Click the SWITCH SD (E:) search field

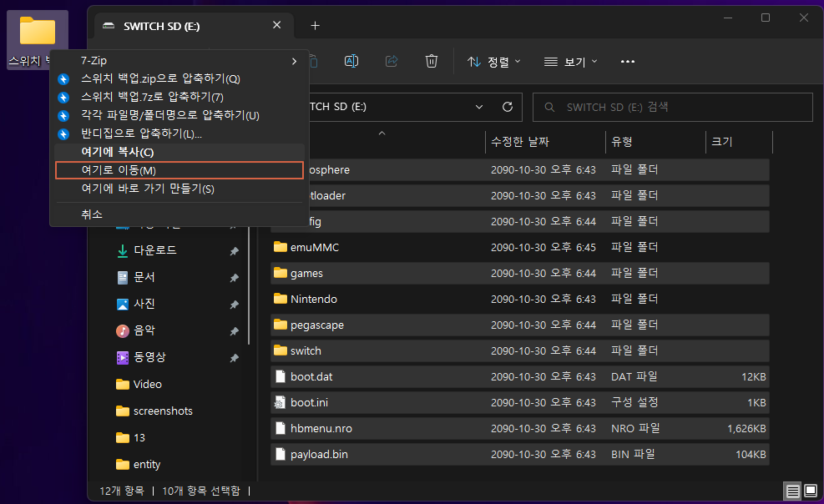(673, 107)
